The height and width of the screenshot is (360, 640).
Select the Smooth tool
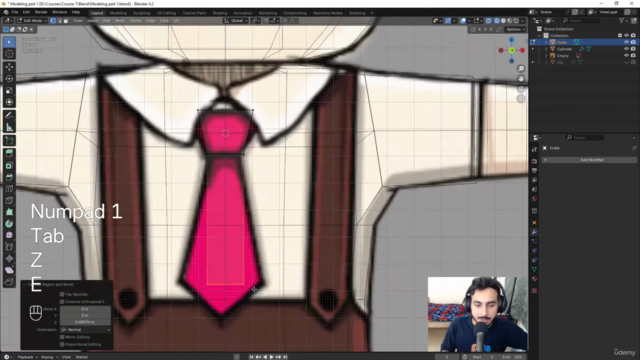pos(9,235)
